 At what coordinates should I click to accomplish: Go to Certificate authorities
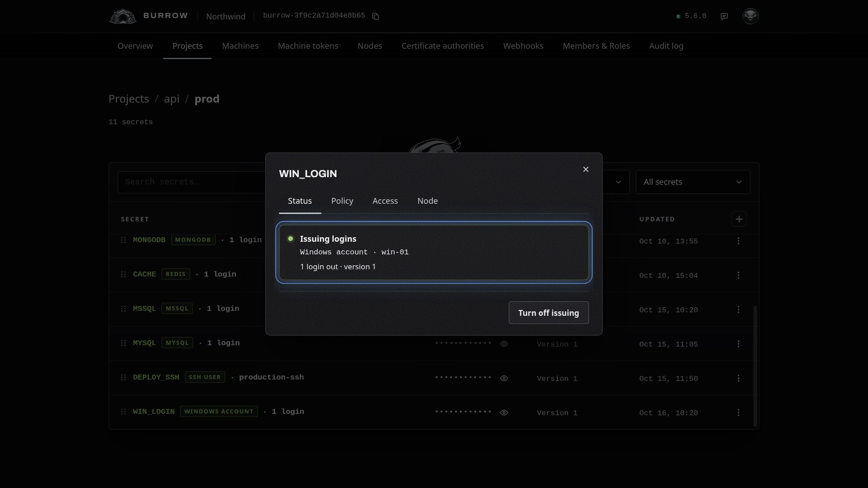point(443,46)
